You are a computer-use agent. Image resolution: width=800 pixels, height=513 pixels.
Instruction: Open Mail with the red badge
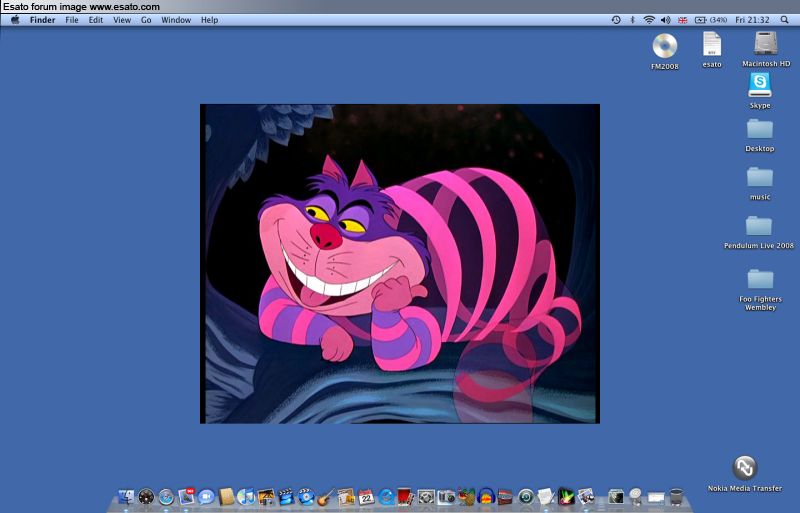click(186, 497)
